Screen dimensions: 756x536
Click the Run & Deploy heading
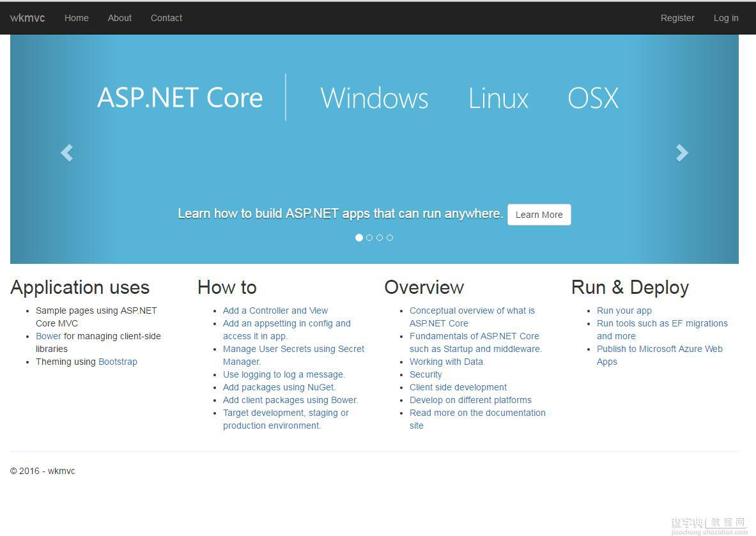(x=629, y=287)
